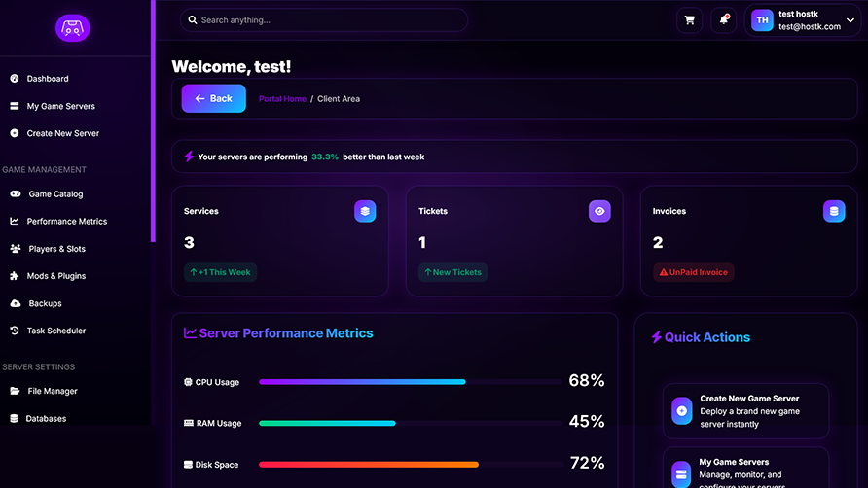
Task: Click the My Game Servers quick action icon
Action: [x=682, y=474]
